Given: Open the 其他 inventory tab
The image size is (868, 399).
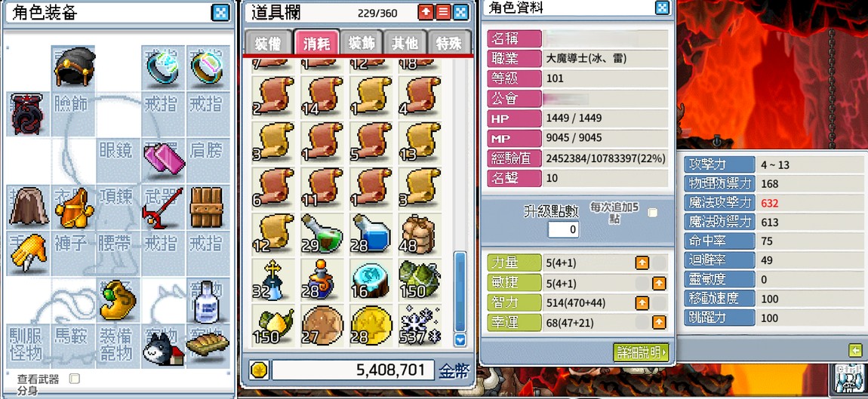Looking at the screenshot, I should coord(407,44).
